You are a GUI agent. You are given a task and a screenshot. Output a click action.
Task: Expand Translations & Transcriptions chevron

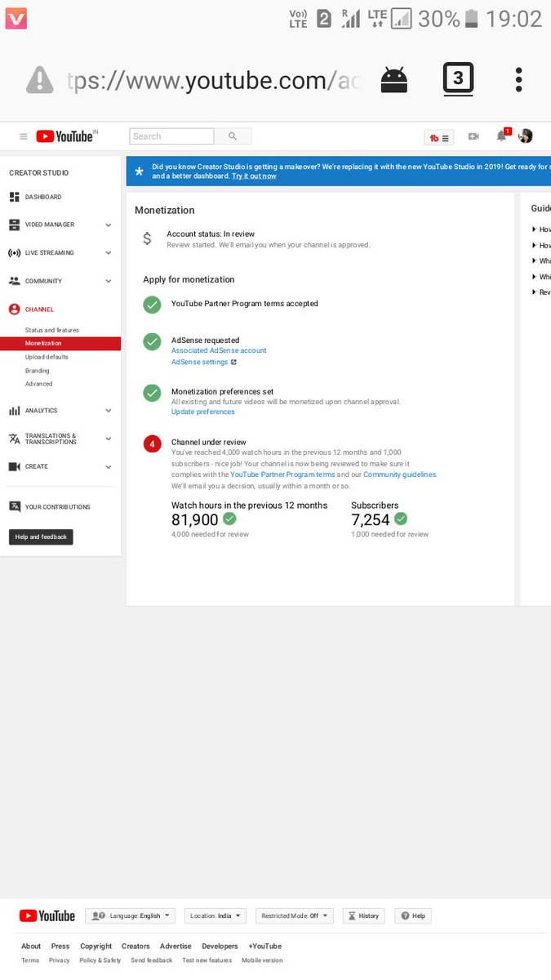pyautogui.click(x=109, y=439)
